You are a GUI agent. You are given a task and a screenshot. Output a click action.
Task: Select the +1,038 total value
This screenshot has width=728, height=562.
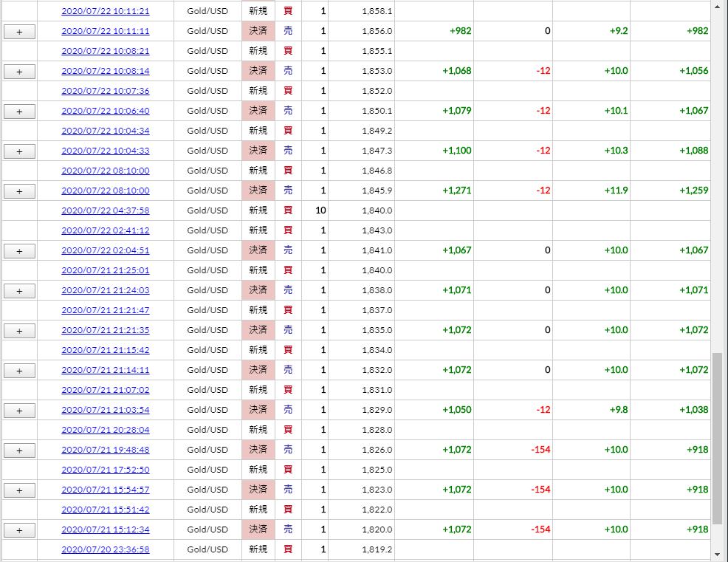tap(693, 410)
